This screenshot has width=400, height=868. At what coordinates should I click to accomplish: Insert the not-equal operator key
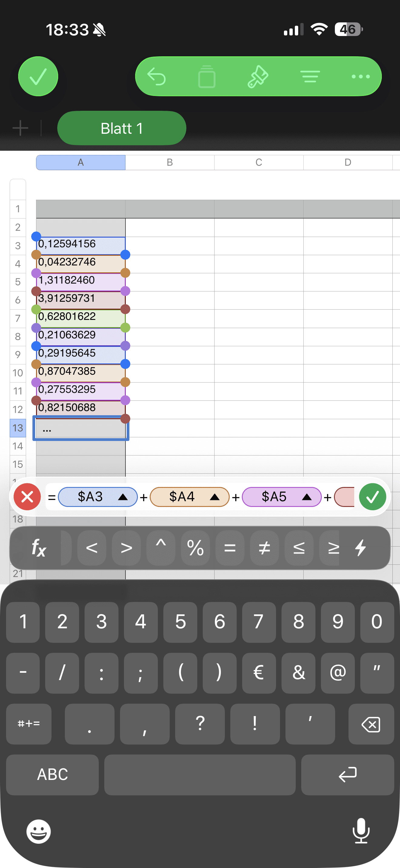[x=265, y=547]
